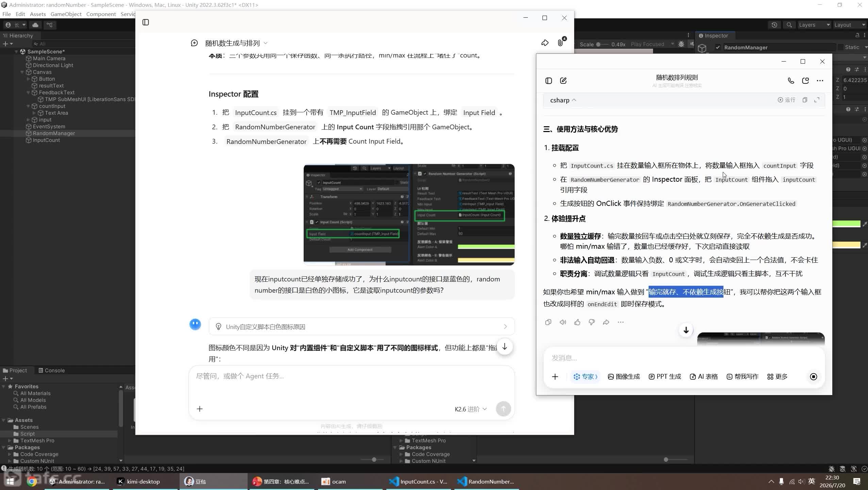The height and width of the screenshot is (490, 868).
Task: Switch to the ocam taskbar app
Action: point(350,481)
